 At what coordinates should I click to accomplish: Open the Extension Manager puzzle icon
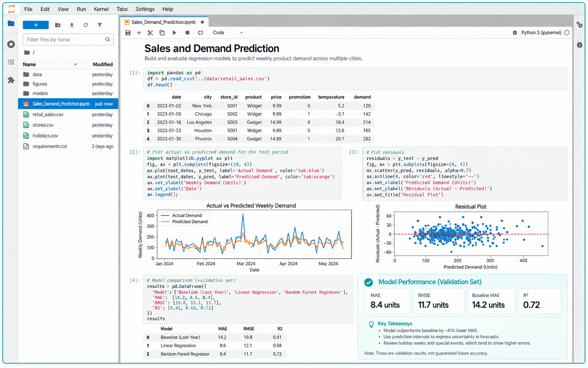coord(11,80)
